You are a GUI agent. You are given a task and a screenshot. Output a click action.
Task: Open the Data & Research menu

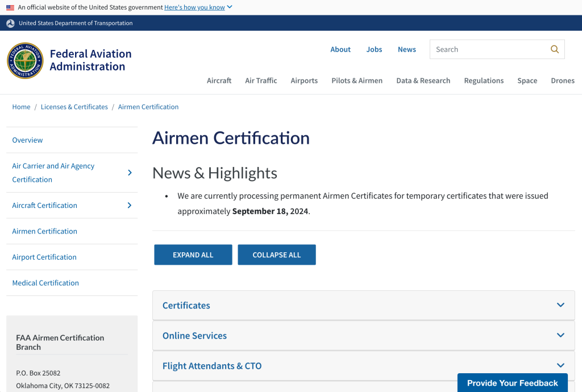[423, 81]
